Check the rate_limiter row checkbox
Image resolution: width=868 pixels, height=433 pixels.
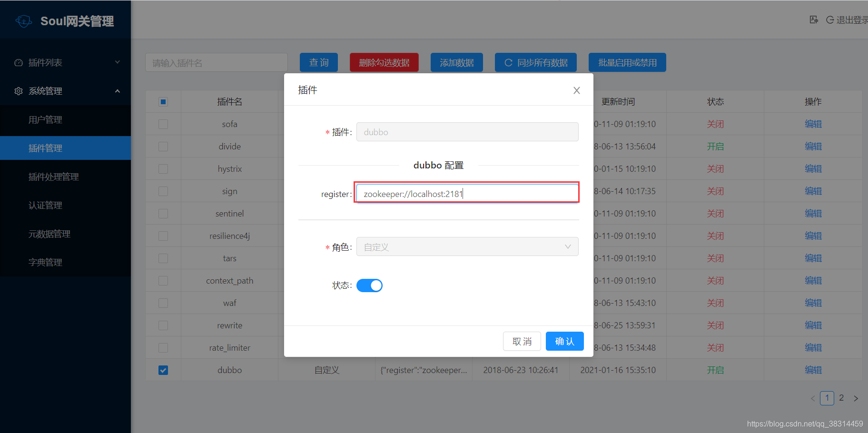point(163,348)
